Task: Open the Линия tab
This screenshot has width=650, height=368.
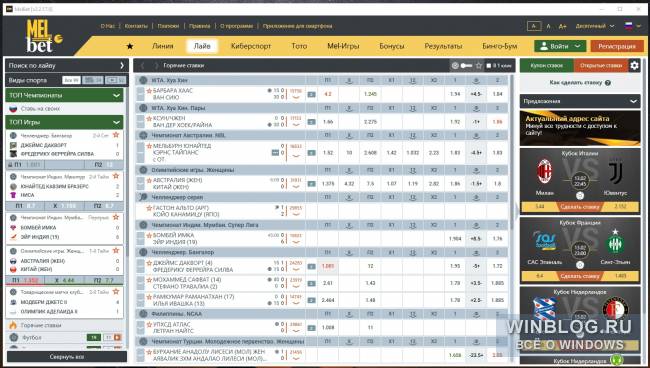Action: (x=162, y=46)
